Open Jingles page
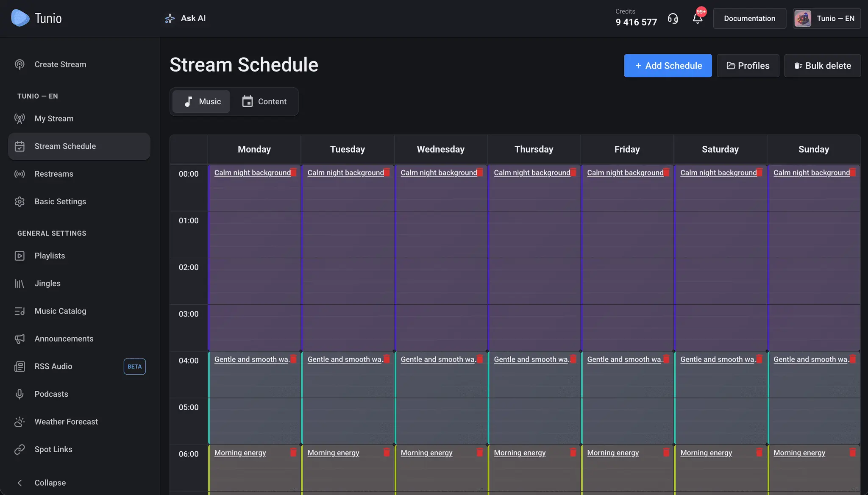The height and width of the screenshot is (495, 868). (79, 284)
